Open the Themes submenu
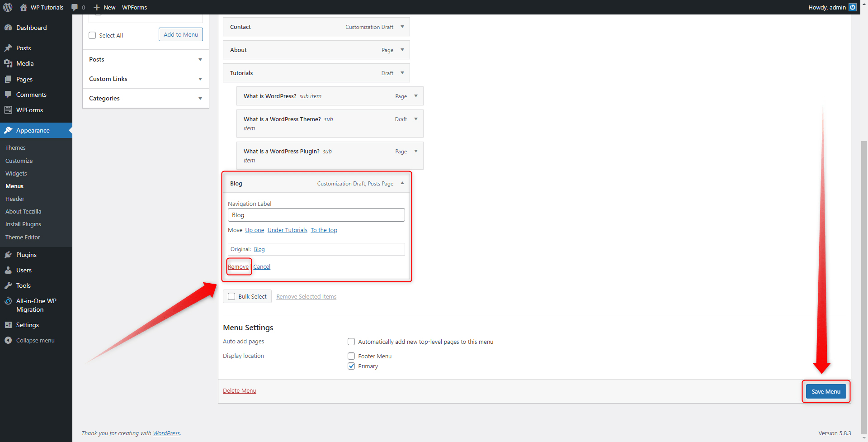The image size is (868, 442). pos(15,147)
